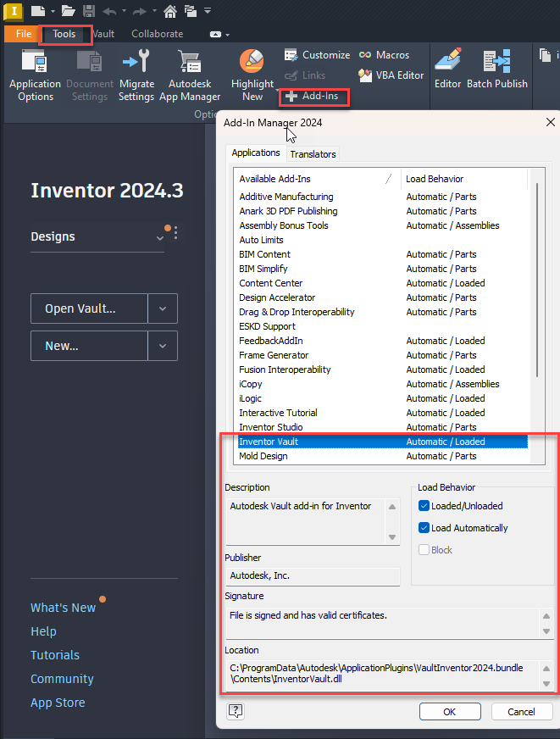Open the dropdown arrow beside New
560x739 pixels.
[163, 346]
